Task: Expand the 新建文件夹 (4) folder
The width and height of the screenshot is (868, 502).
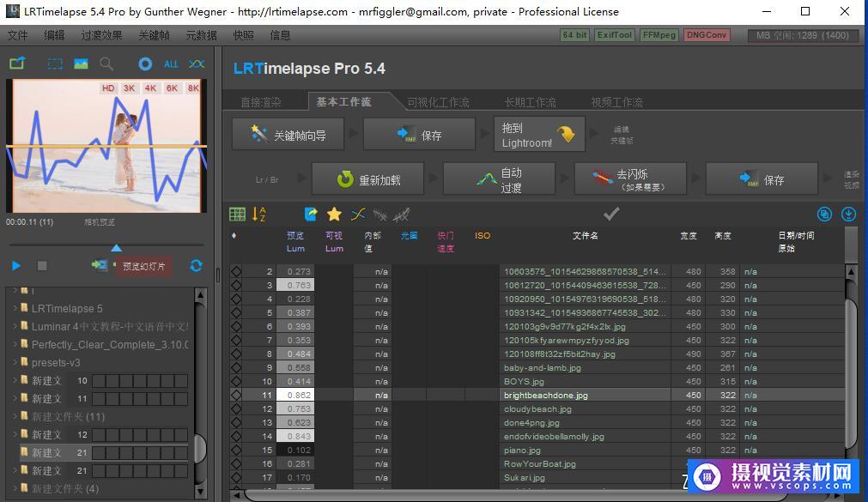Action: pyautogui.click(x=15, y=488)
